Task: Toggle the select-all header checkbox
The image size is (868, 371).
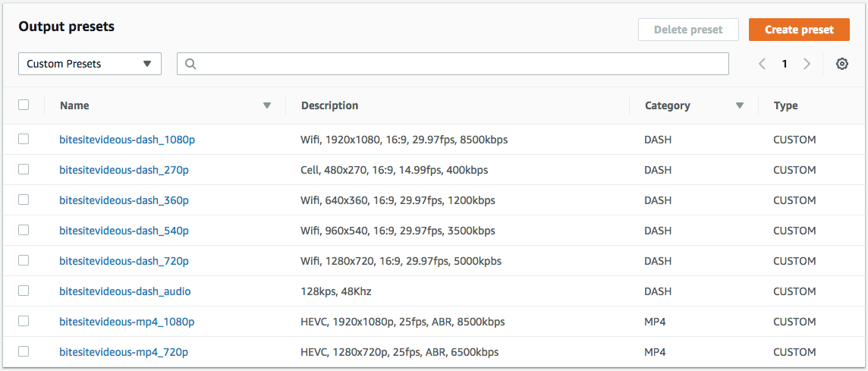Action: coord(24,105)
